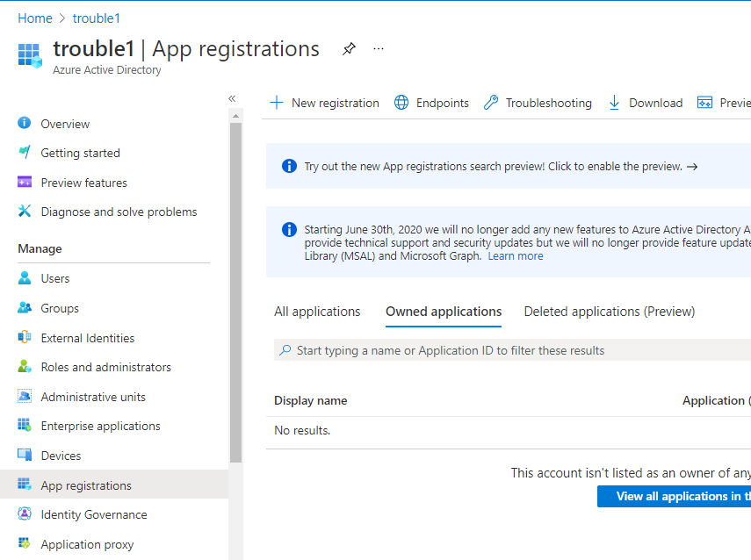Screen dimensions: 751x560
Task: Open Overview in the sidebar
Action: pyautogui.click(x=65, y=124)
